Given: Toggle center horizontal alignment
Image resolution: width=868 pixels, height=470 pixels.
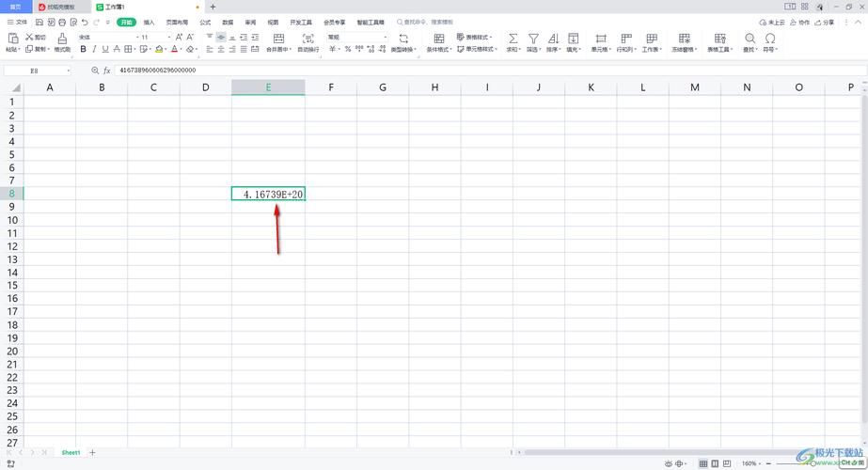Looking at the screenshot, I should point(221,49).
